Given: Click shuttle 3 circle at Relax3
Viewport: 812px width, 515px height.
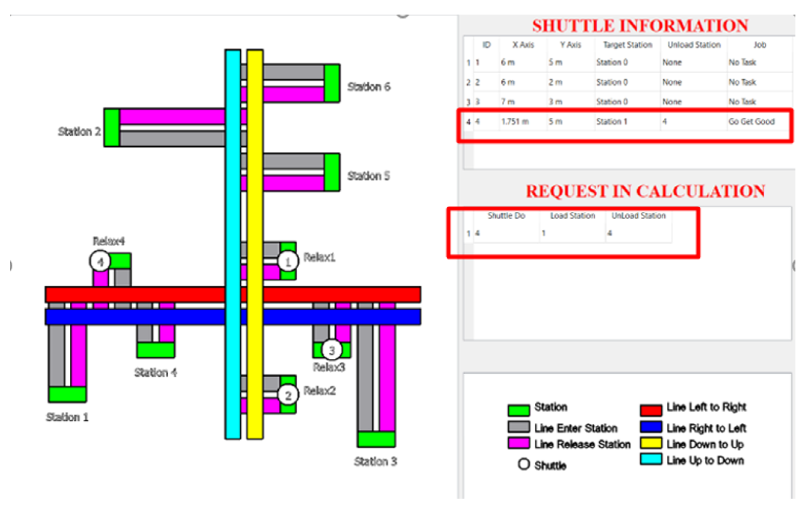Looking at the screenshot, I should (331, 350).
